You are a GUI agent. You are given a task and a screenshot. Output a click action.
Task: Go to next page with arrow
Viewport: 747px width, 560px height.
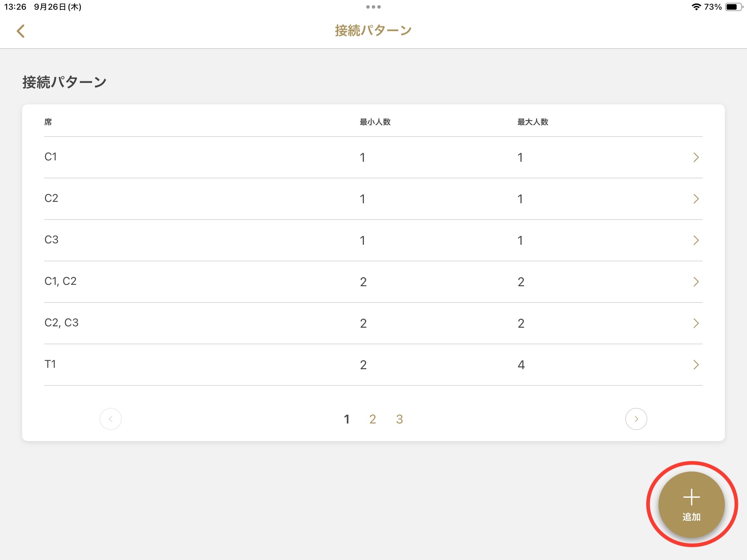click(x=636, y=419)
